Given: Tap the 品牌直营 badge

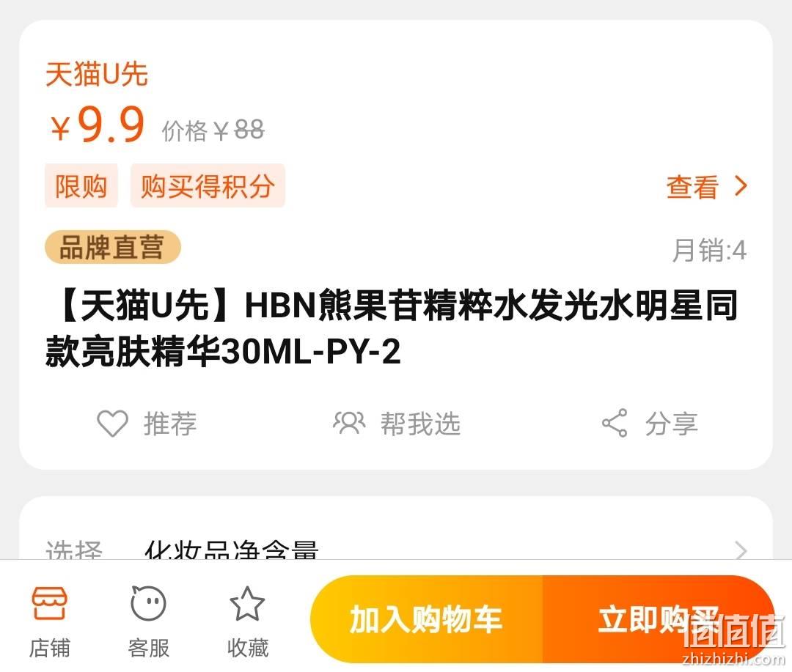Looking at the screenshot, I should pos(113,248).
